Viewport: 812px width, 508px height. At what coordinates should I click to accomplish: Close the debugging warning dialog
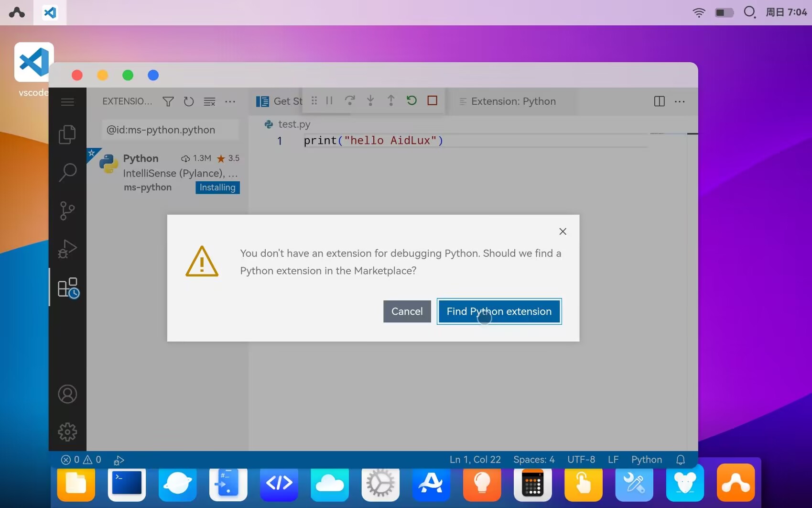[563, 232]
